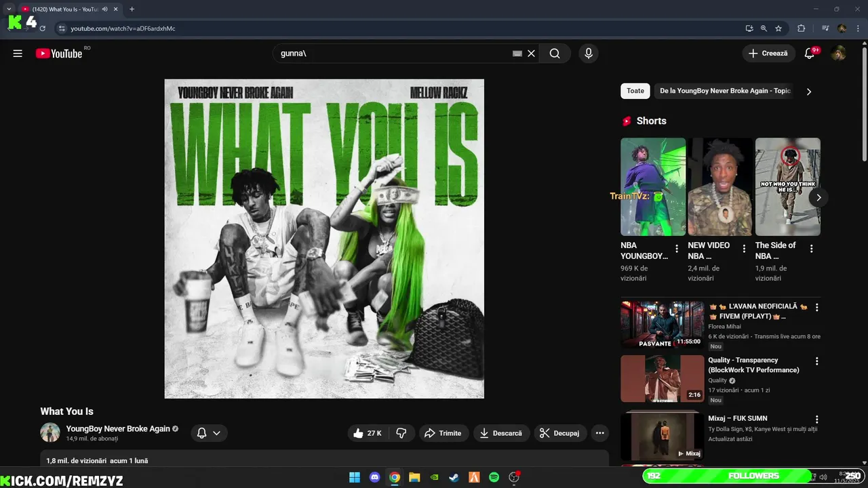The width and height of the screenshot is (868, 488).
Task: Open options for NBA YOUNGBOY Short
Action: [677, 249]
